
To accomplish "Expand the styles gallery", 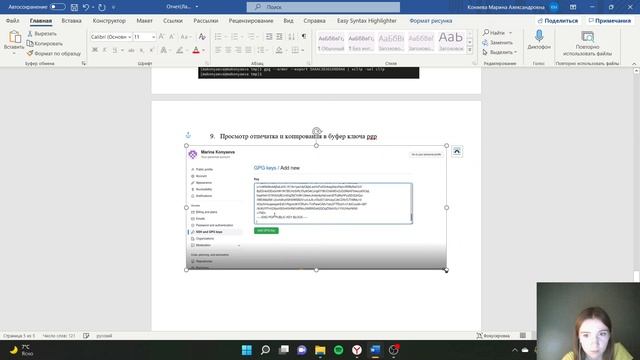I will (x=470, y=50).
